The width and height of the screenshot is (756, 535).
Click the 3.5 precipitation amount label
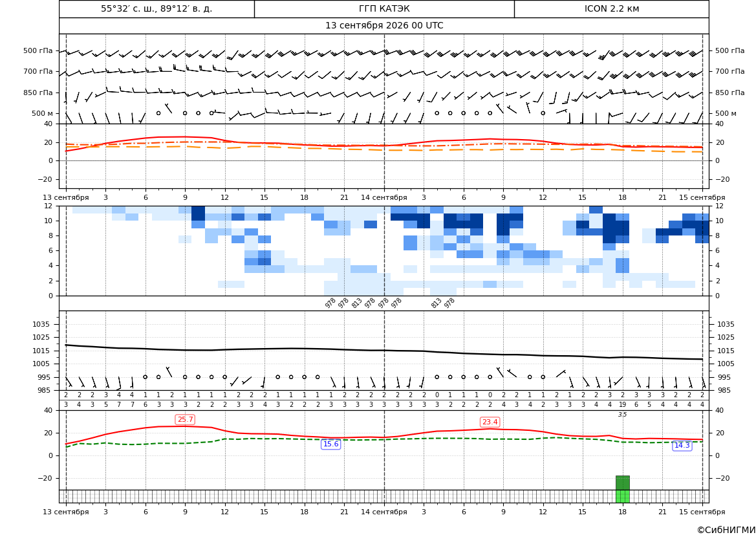click(x=622, y=415)
